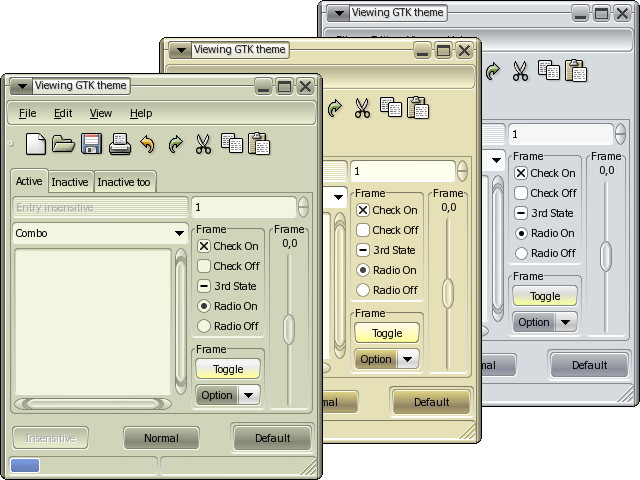Tick Check Off in green window

click(204, 266)
